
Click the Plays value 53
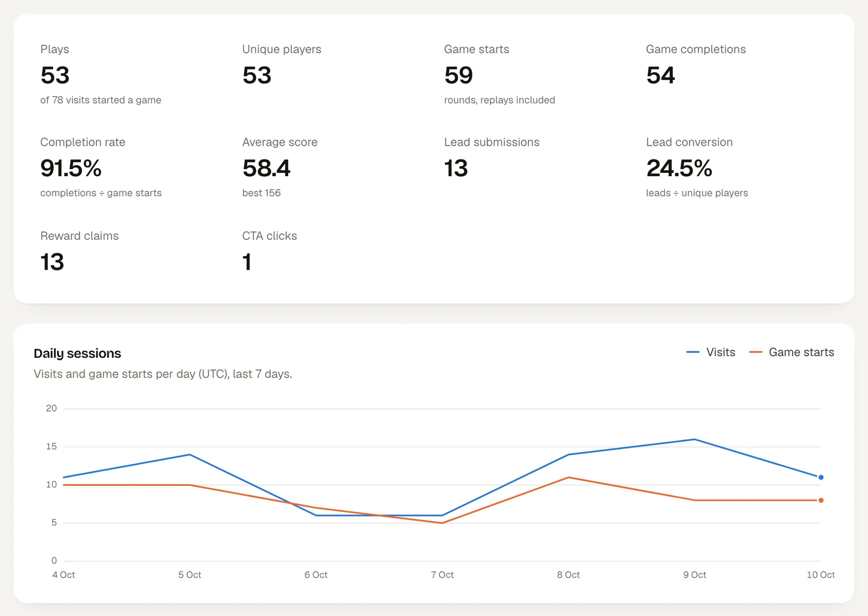[55, 75]
